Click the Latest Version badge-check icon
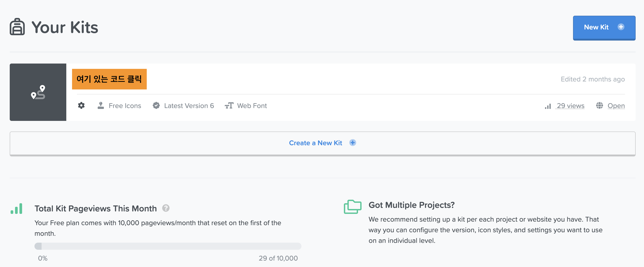Viewport: 644px width, 267px height. (156, 105)
